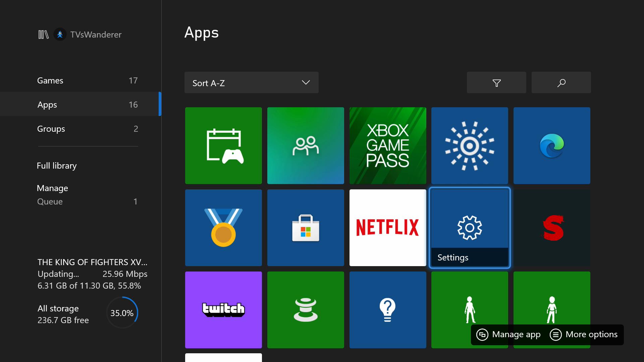Switch to the Games section

click(x=87, y=80)
